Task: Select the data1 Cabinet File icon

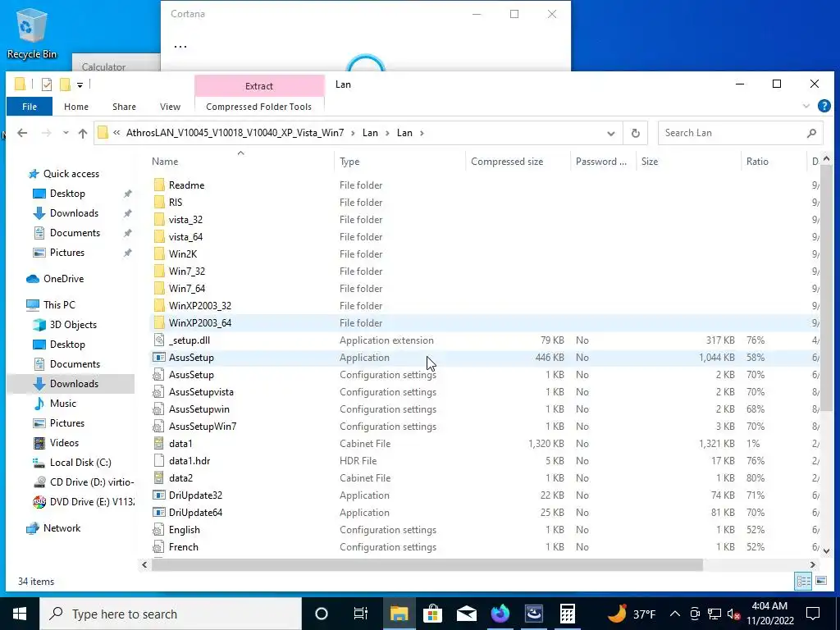Action: [x=158, y=444]
